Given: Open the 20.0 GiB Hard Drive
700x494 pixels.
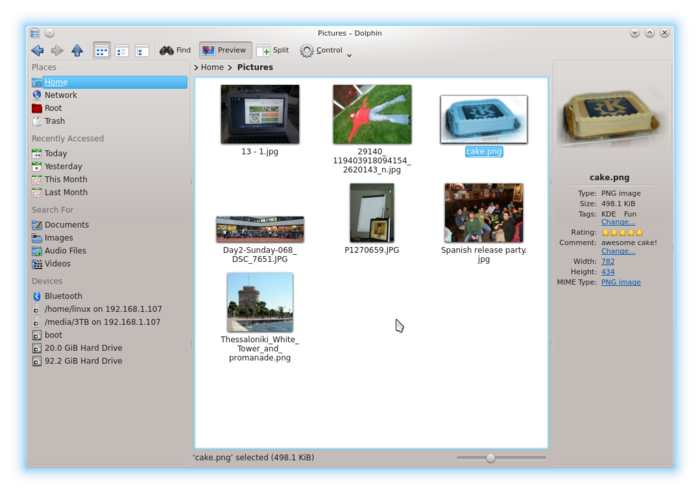Looking at the screenshot, I should click(x=83, y=348).
